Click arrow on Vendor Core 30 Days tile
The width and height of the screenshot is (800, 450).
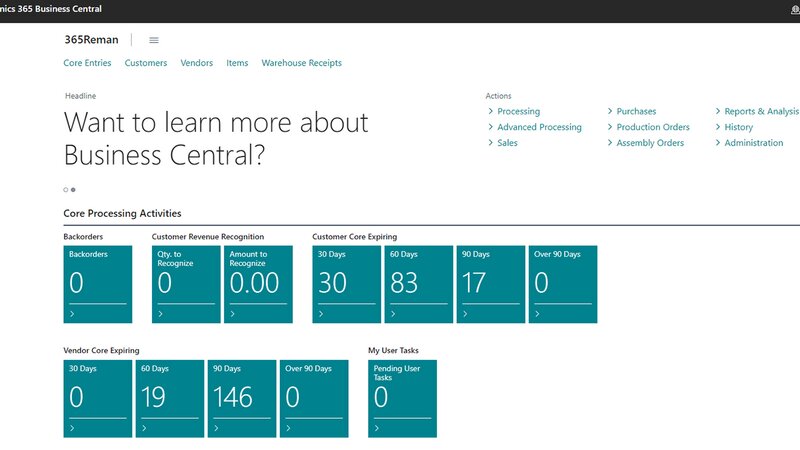[72, 428]
